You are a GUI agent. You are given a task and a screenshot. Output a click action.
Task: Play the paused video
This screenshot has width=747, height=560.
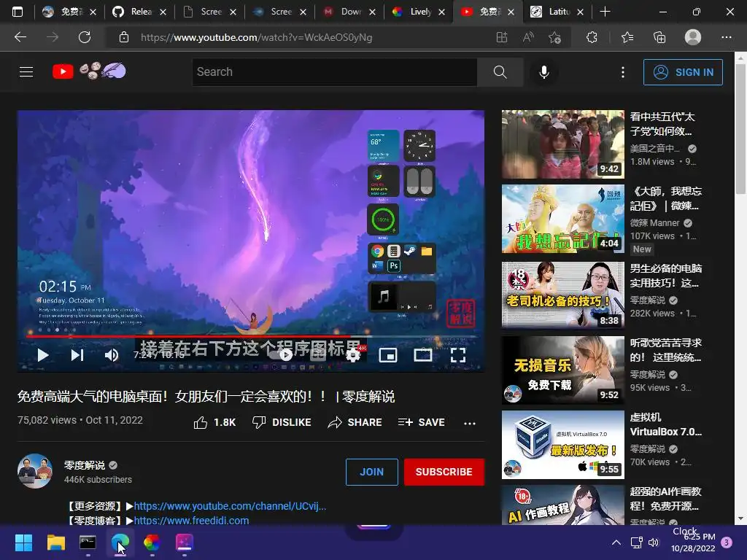(x=43, y=355)
